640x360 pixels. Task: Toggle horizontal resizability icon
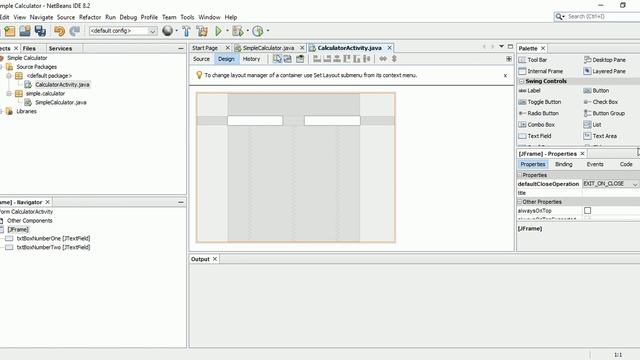click(383, 59)
